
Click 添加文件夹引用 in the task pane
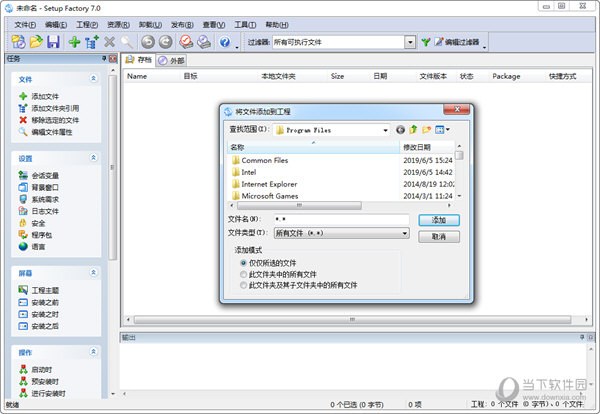point(49,108)
